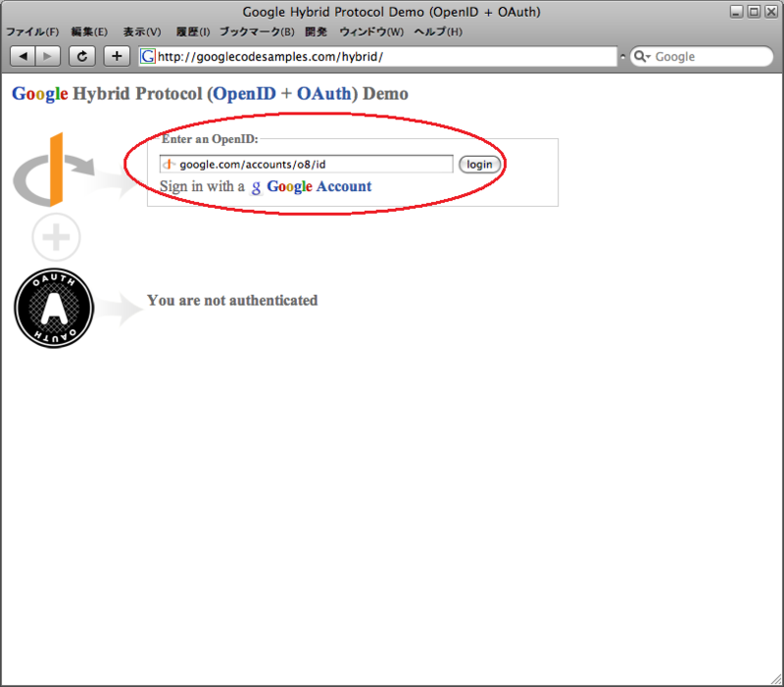
Task: Click the OAuth link in the heading
Action: [324, 93]
